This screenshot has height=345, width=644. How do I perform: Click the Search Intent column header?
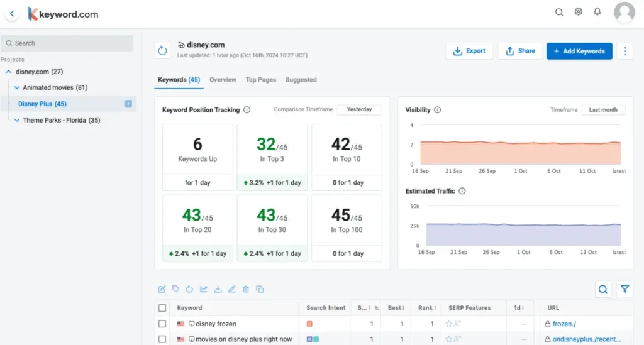(326, 308)
